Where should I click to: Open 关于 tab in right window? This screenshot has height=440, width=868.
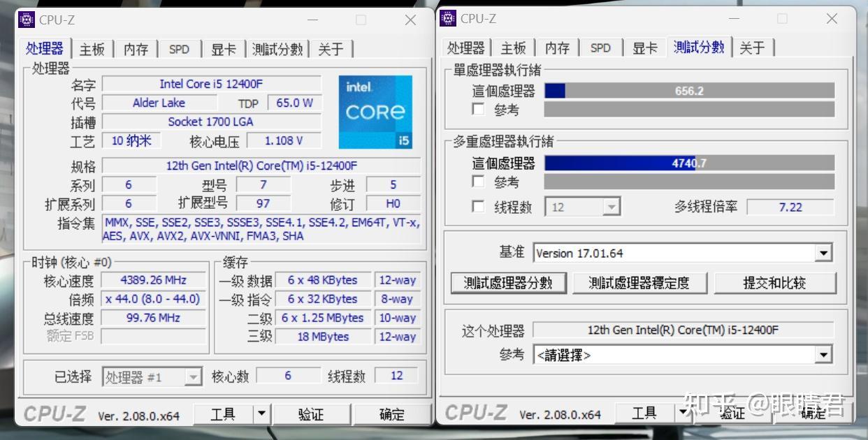752,47
